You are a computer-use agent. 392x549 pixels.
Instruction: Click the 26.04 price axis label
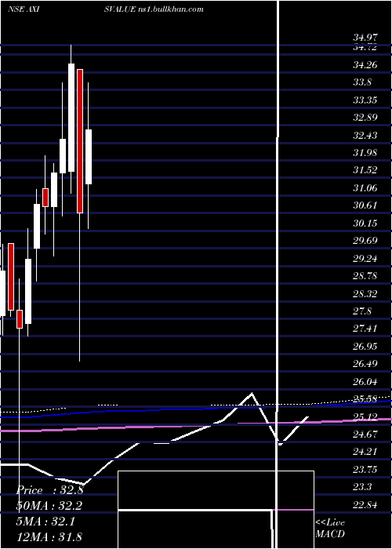[365, 382]
